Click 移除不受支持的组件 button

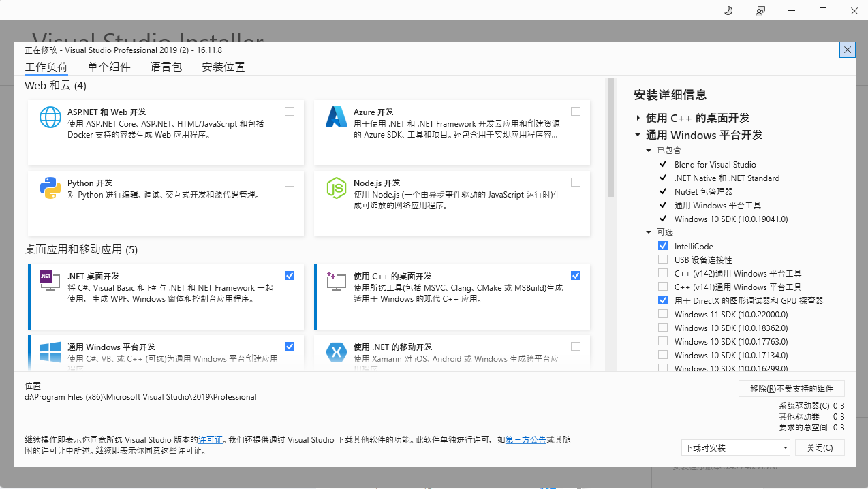point(792,388)
